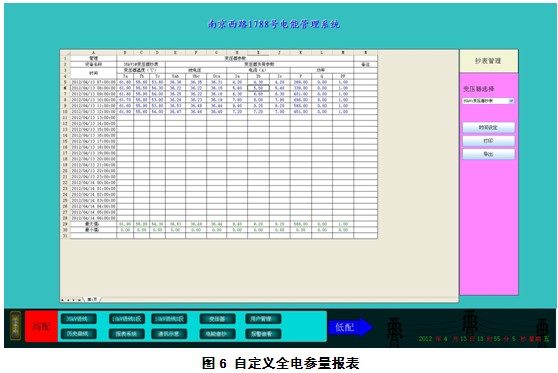Click the blue 低配 arrow icon
Viewport: 558px width, 373px height.
point(350,327)
